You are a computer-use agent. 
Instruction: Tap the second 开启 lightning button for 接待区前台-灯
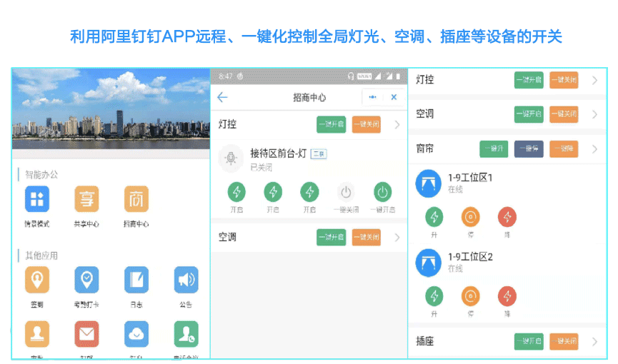(x=273, y=192)
